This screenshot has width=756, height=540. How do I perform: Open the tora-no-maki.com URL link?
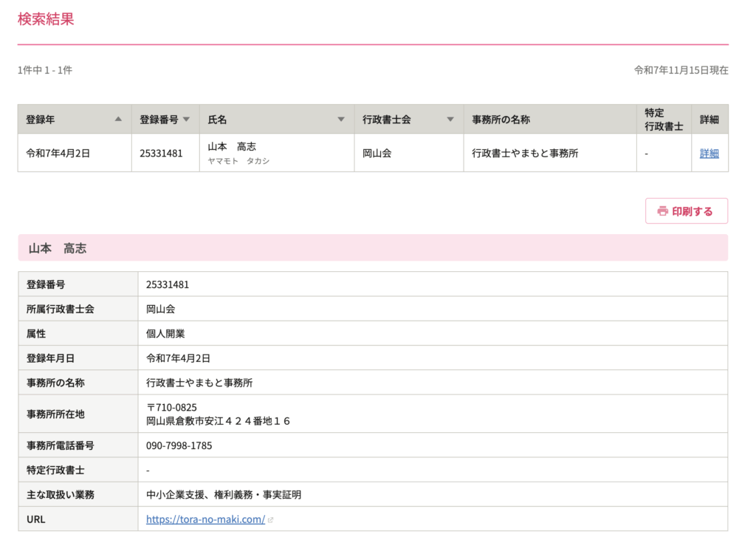[205, 519]
